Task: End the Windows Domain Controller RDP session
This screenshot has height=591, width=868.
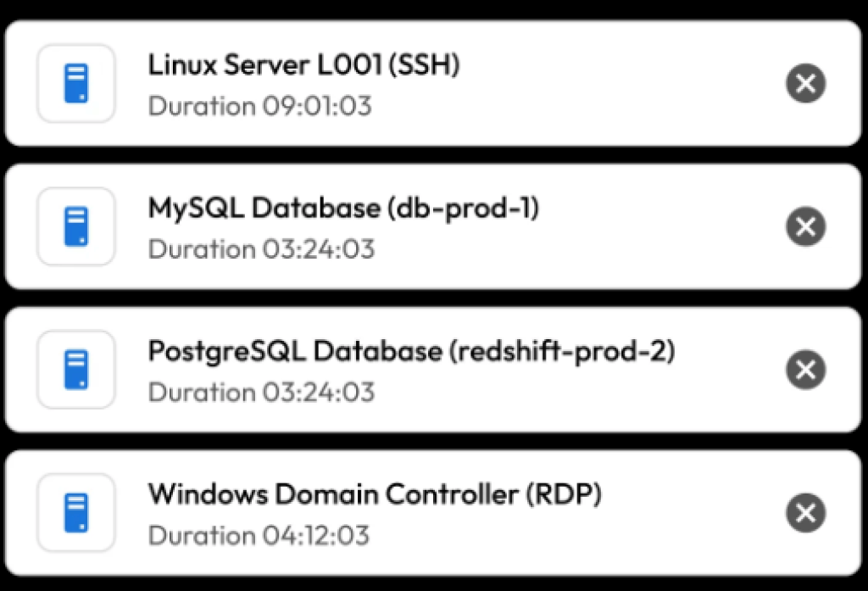Action: click(x=805, y=513)
